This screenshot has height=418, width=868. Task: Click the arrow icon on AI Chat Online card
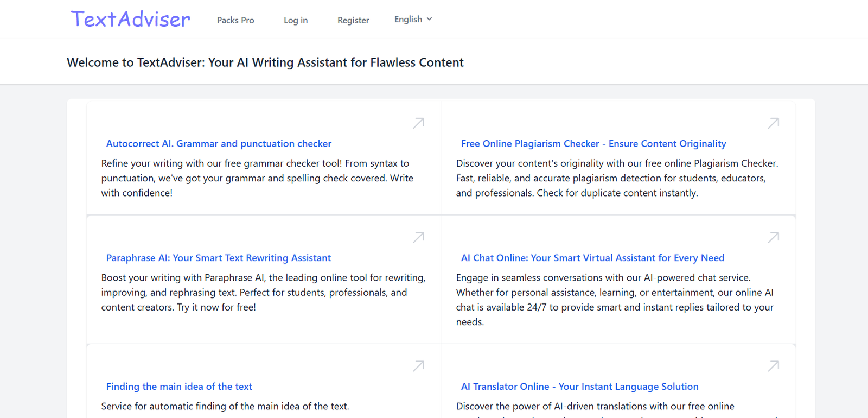pos(774,237)
